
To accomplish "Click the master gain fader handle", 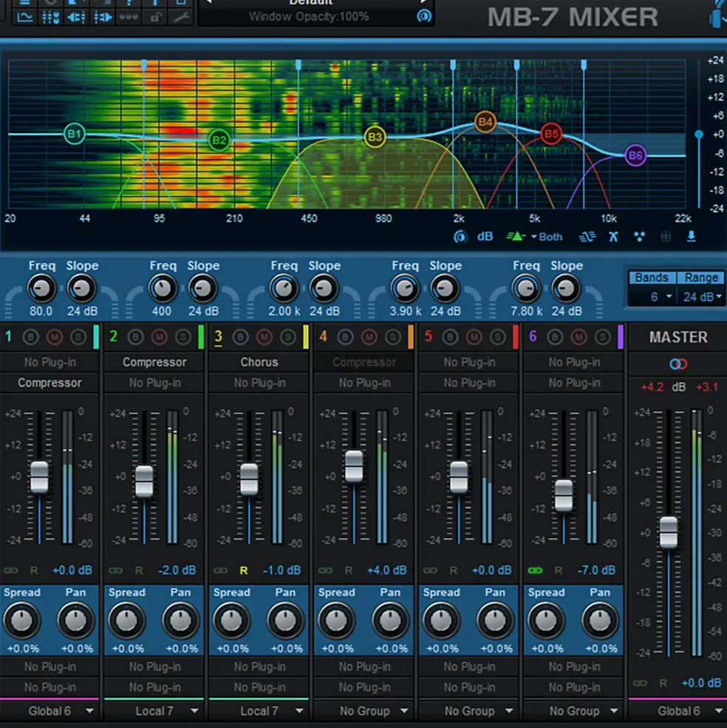I will click(669, 533).
